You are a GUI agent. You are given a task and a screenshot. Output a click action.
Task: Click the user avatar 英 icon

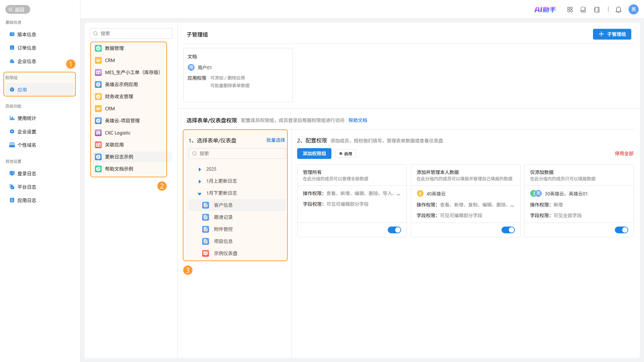point(633,10)
